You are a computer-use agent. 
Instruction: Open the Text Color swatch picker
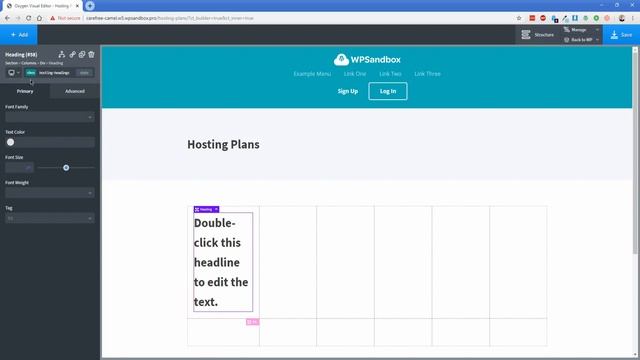[x=11, y=142]
